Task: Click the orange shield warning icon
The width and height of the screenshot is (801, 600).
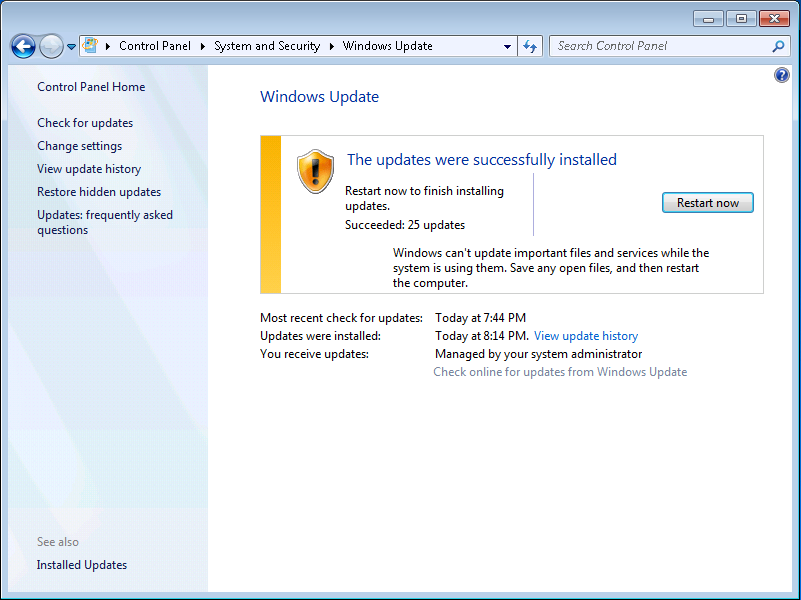Action: point(315,171)
